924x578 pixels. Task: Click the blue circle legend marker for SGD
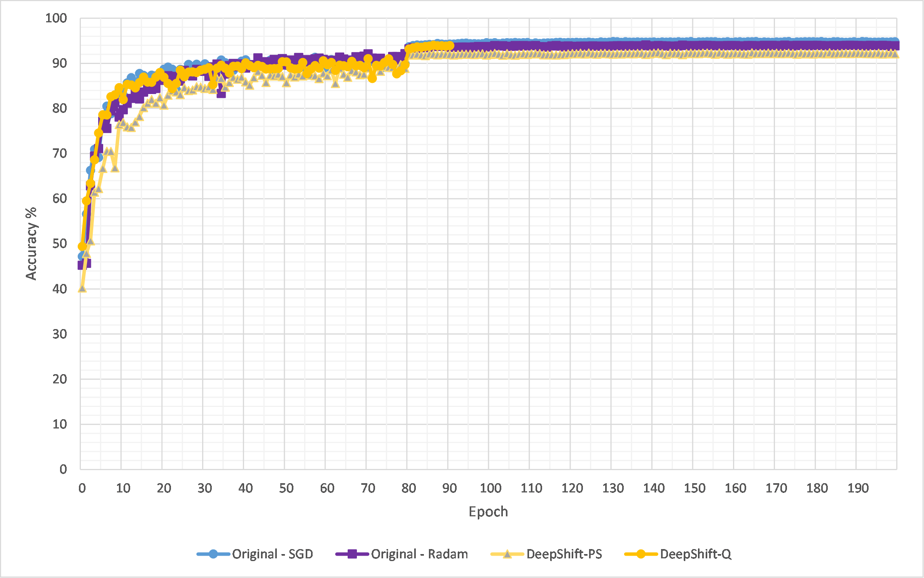213,554
